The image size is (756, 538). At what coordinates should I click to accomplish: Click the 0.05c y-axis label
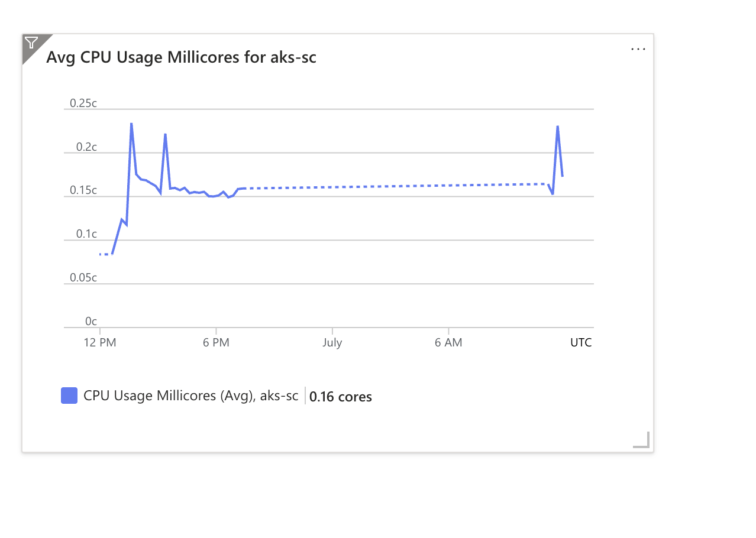pyautogui.click(x=83, y=278)
